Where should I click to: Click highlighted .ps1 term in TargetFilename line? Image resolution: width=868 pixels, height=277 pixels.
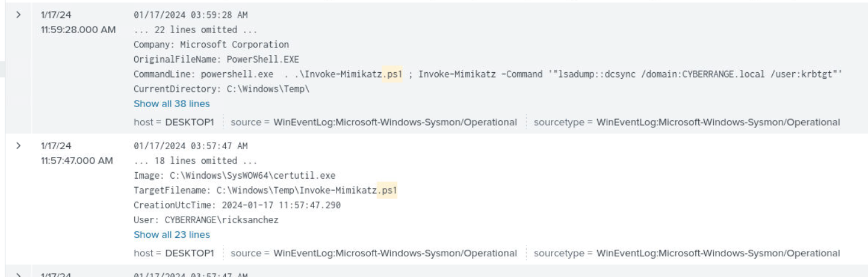(386, 191)
